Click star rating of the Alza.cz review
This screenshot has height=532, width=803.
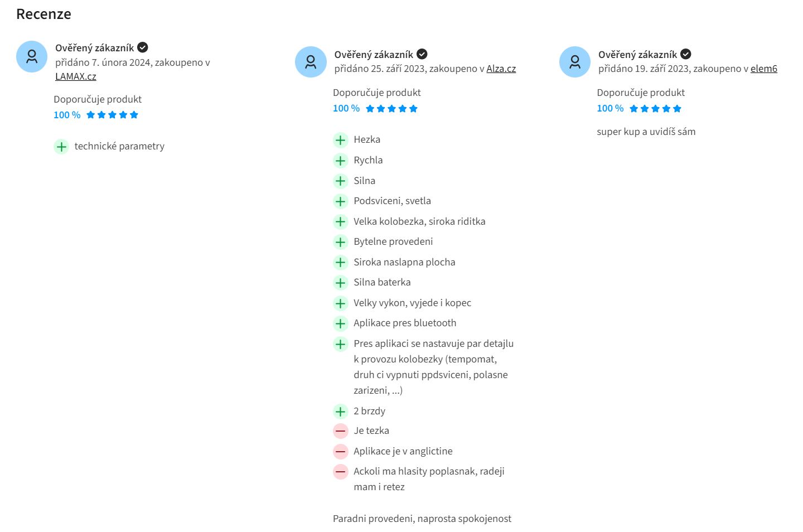(x=391, y=109)
